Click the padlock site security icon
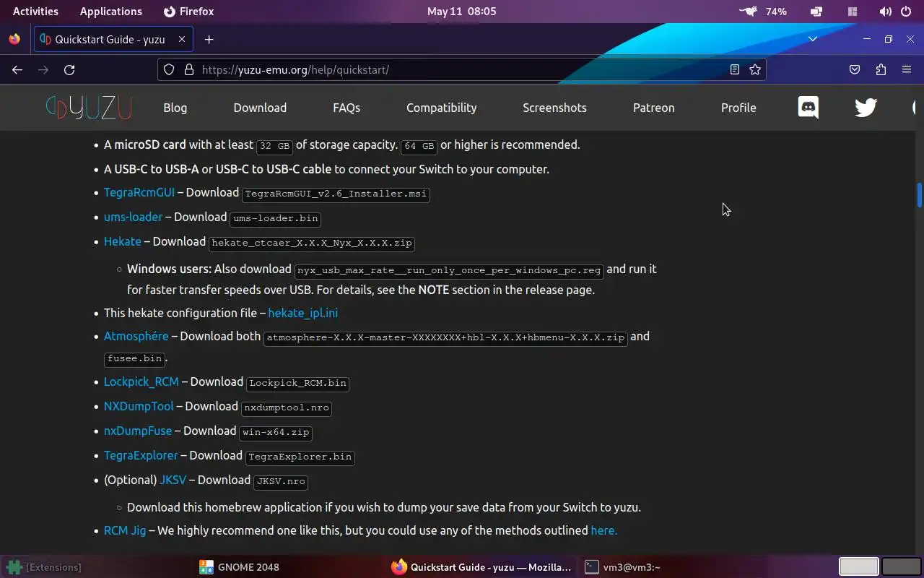Screen dimensions: 924x578 coord(189,69)
